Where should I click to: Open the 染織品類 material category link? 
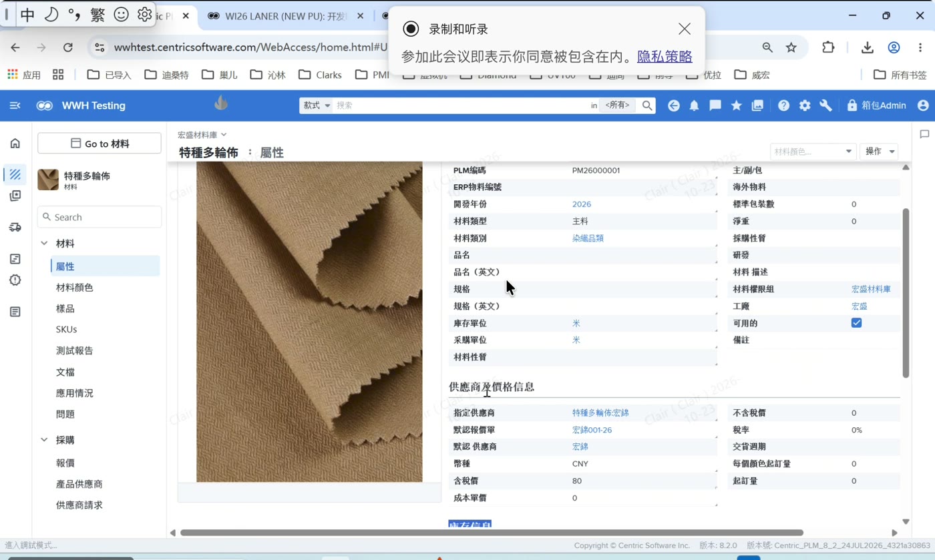(x=588, y=238)
